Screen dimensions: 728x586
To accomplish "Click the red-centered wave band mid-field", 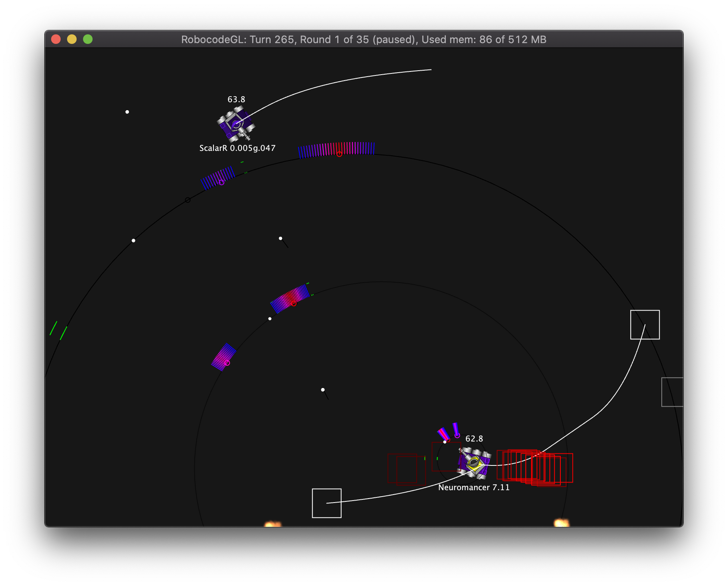I will [x=290, y=298].
